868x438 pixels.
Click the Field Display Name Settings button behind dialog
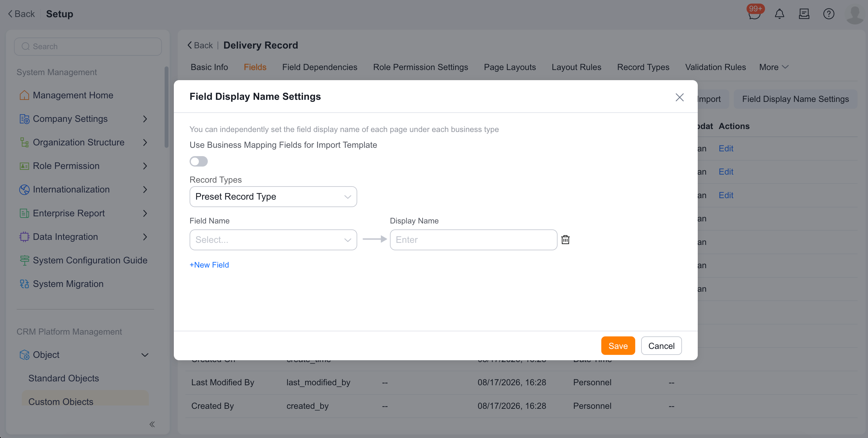coord(795,99)
